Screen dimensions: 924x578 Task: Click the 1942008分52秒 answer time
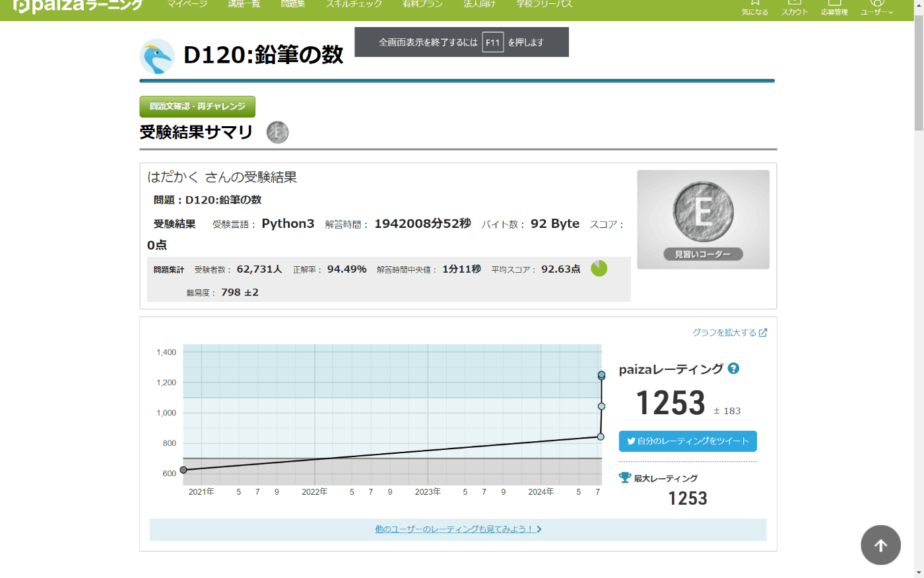(x=423, y=224)
